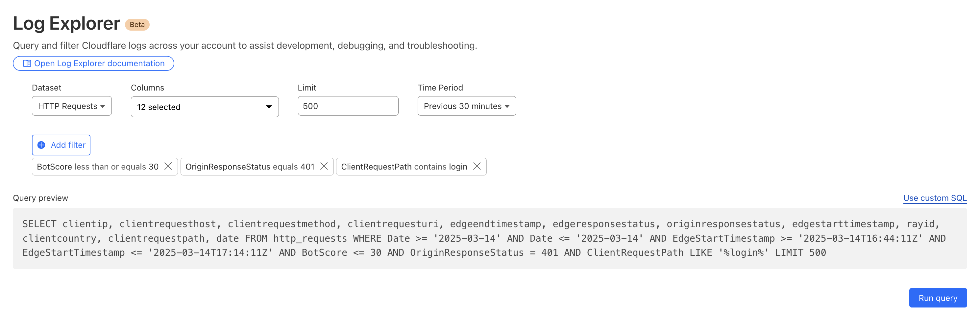This screenshot has height=320, width=980.
Task: Delete the ClientRequestPath contains login filter
Action: (477, 166)
